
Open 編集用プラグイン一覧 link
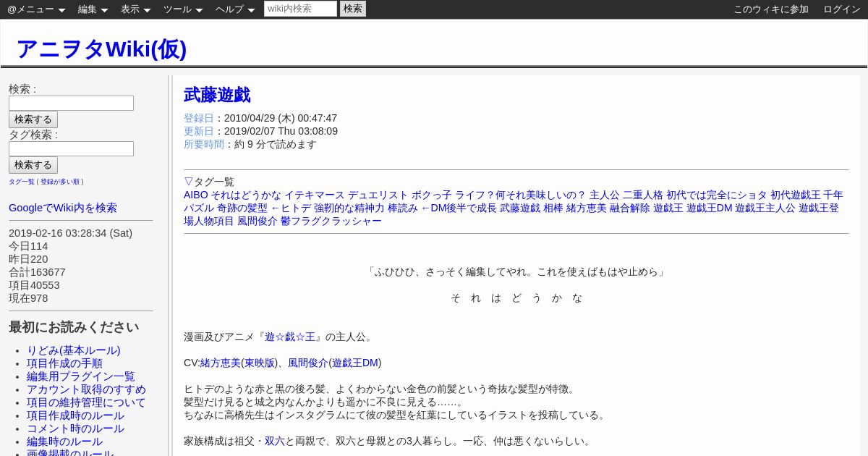pyautogui.click(x=81, y=376)
